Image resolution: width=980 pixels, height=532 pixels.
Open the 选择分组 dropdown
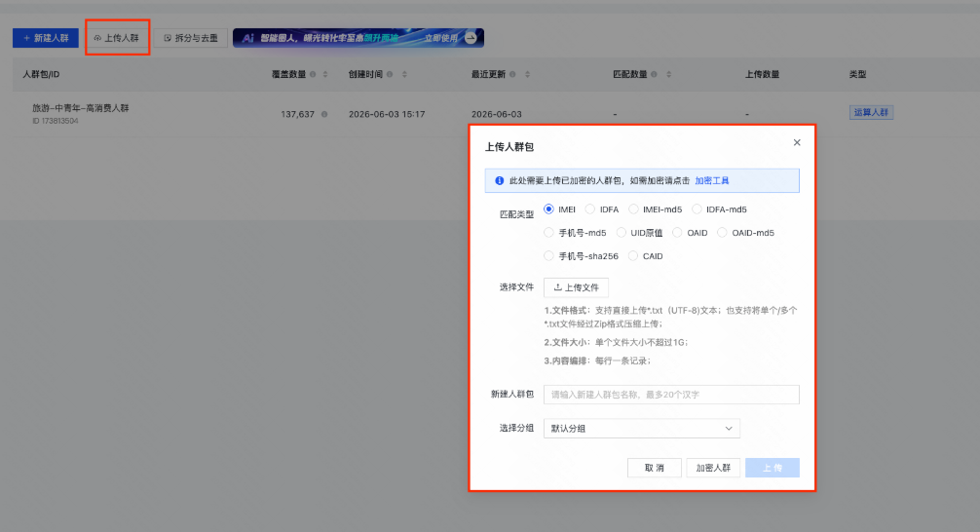click(x=642, y=428)
